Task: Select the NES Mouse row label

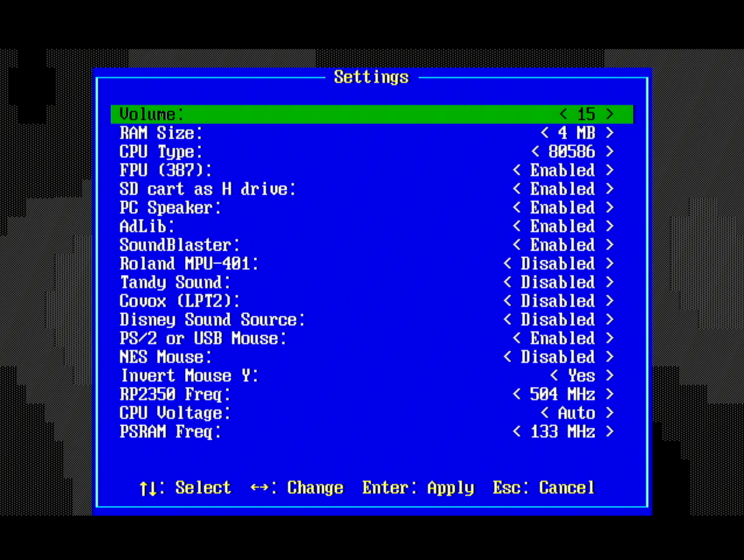Action: pyautogui.click(x=166, y=357)
